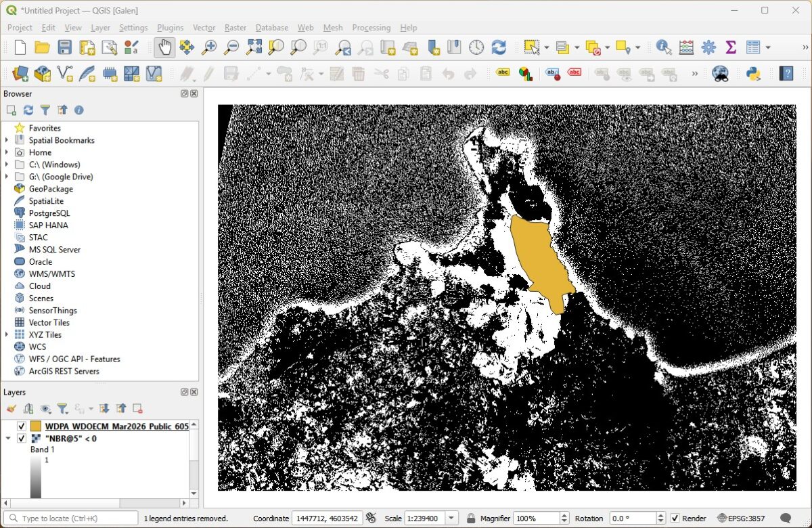Click the New GeoPackage Layer icon
Viewport: 812px width, 528px height.
43,73
